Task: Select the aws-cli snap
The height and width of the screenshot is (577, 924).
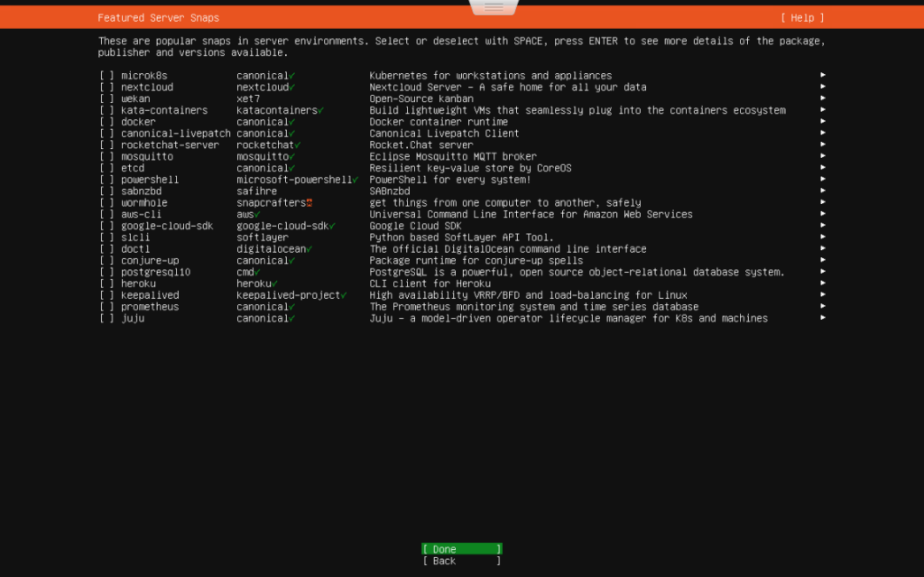Action: coord(106,214)
